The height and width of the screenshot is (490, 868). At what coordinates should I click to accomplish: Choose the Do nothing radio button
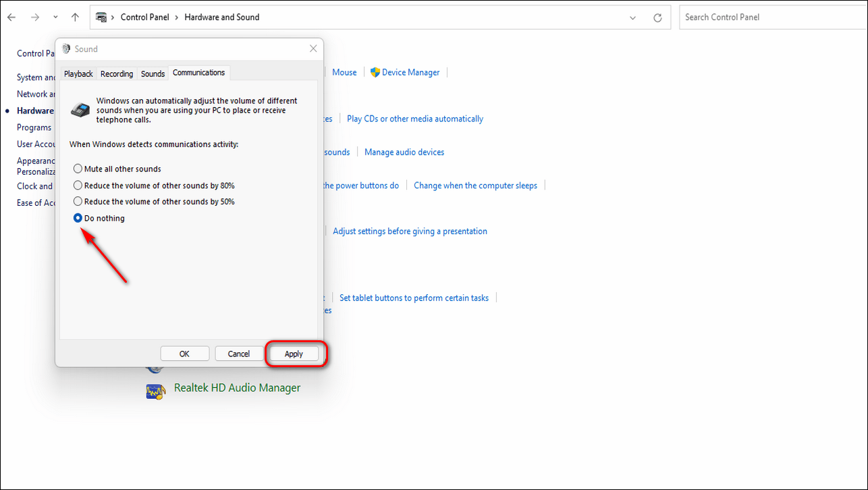point(78,218)
